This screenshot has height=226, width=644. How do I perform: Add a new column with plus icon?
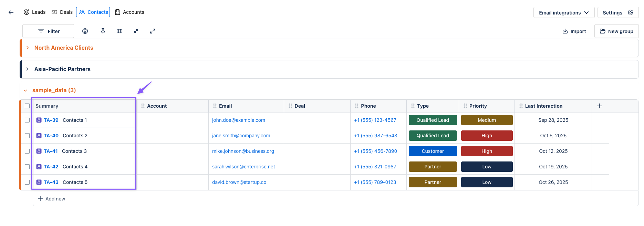[600, 106]
